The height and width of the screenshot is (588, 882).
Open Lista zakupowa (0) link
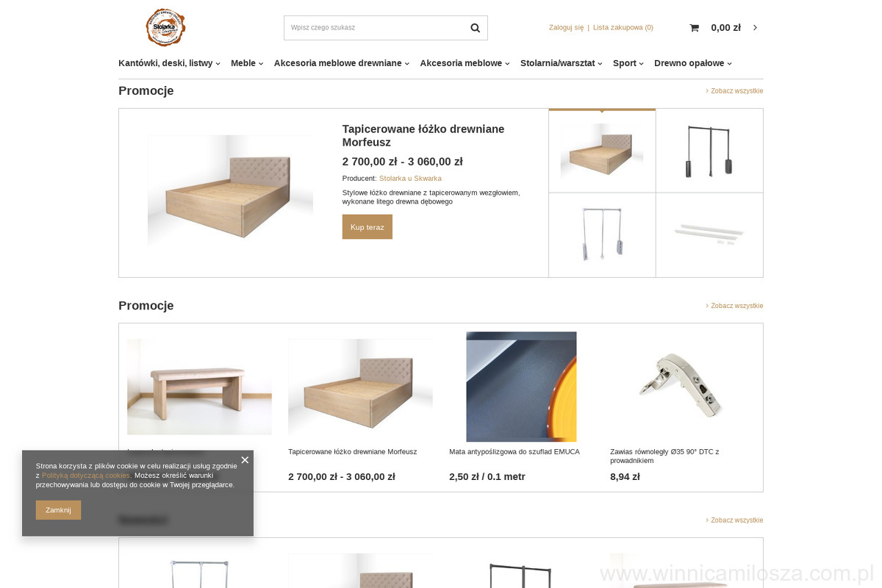tap(623, 28)
